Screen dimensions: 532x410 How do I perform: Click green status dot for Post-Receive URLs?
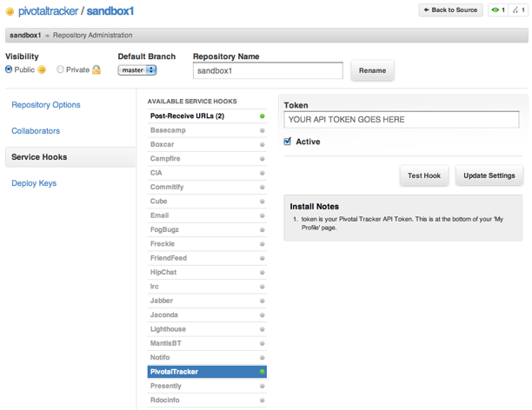pos(262,116)
